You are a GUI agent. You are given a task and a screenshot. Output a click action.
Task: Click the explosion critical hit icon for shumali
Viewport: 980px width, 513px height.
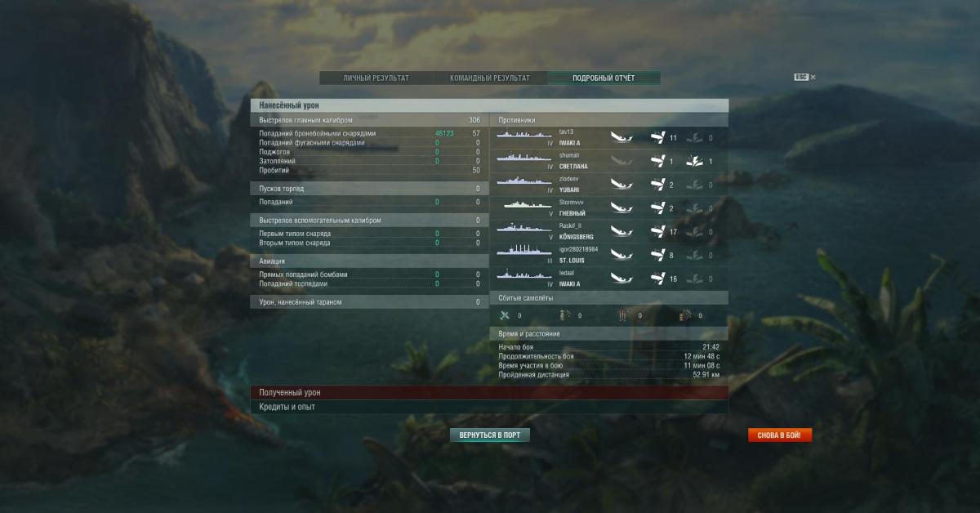click(x=694, y=162)
